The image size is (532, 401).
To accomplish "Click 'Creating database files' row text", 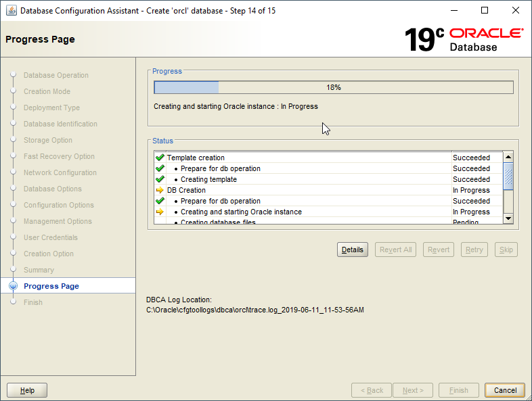I will click(x=218, y=222).
